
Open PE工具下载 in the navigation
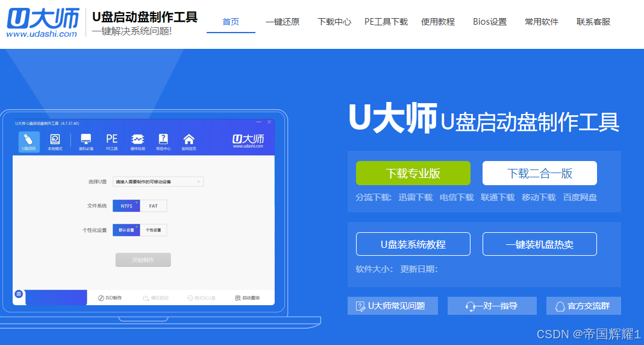tap(386, 22)
